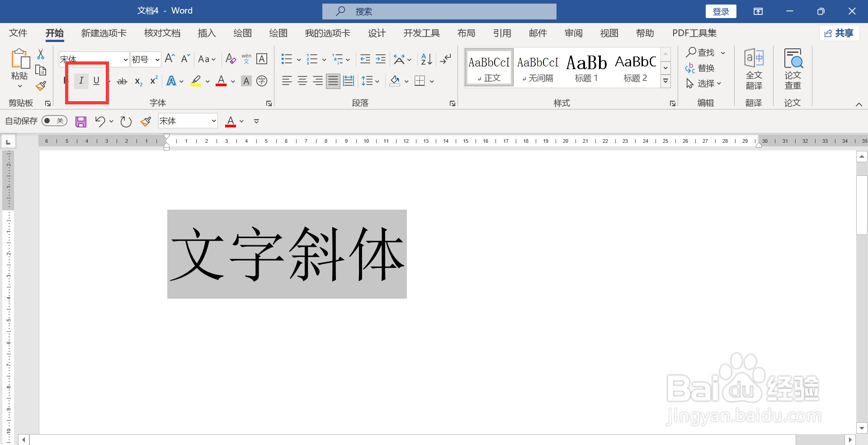Switch to the PDF工具集 tab
This screenshot has height=445, width=868.
click(x=694, y=33)
